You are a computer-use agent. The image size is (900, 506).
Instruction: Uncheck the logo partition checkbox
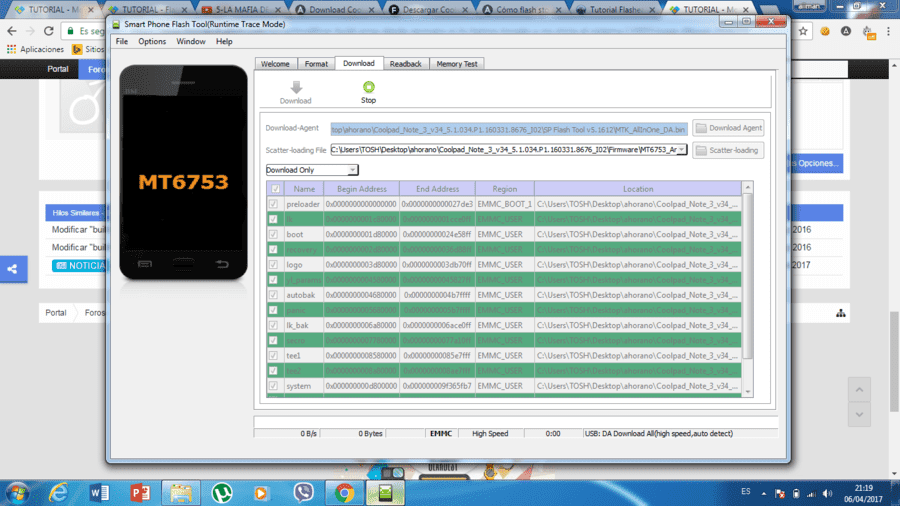(x=273, y=264)
